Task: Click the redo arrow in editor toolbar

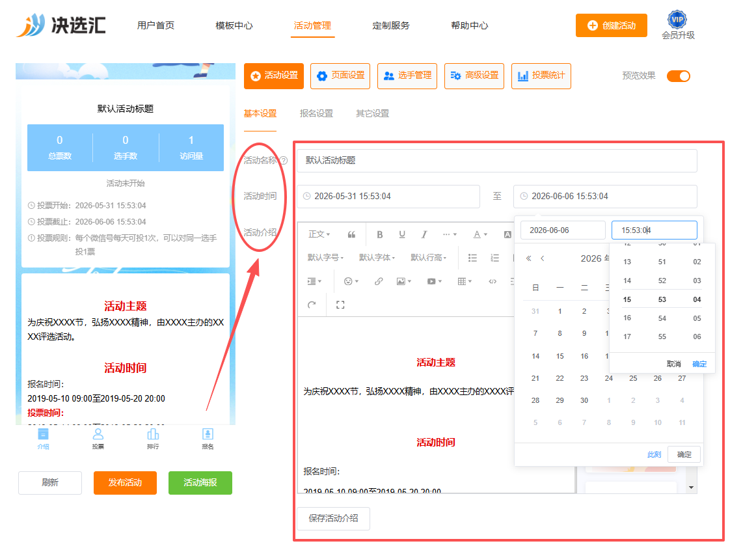Action: 312,305
